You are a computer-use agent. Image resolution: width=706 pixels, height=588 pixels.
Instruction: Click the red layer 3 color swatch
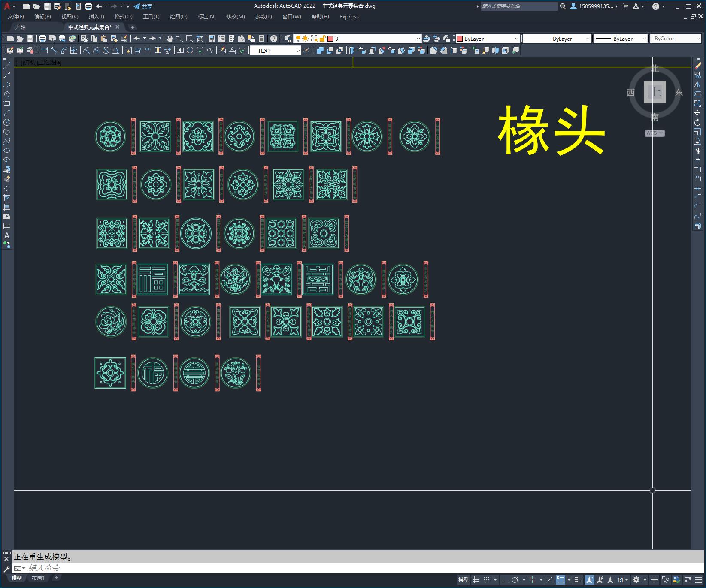[x=330, y=39]
